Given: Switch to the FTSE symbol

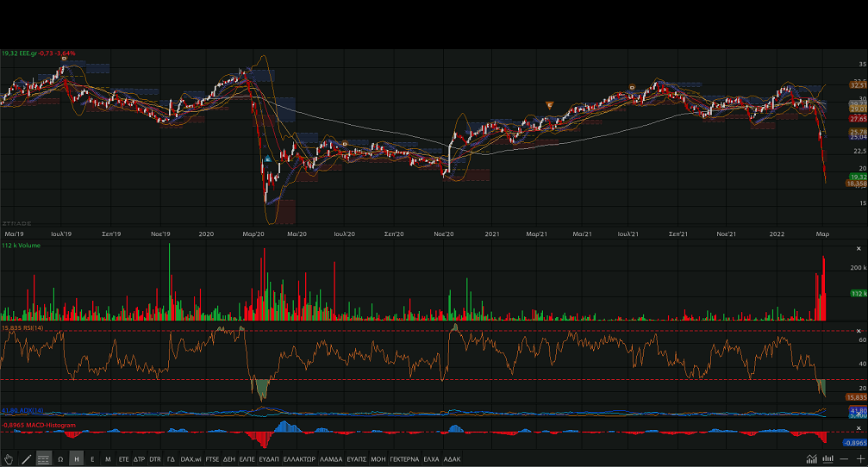Looking at the screenshot, I should click(x=213, y=459).
